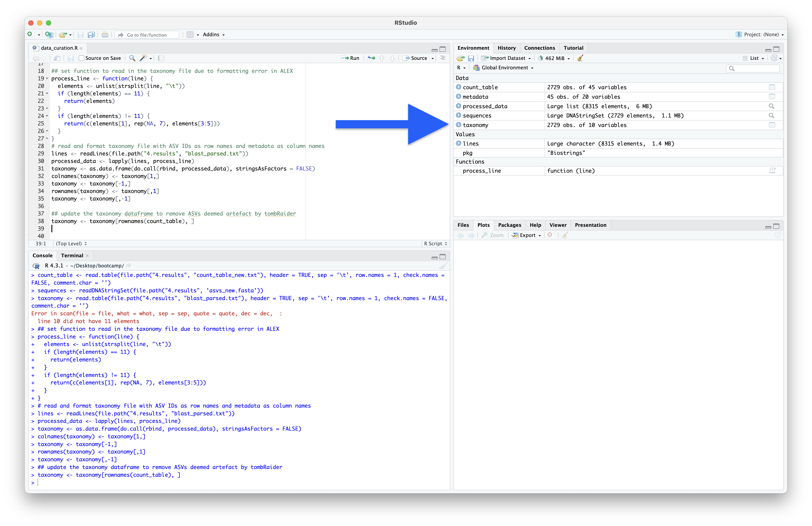Click the Save All documents icon

coord(91,34)
